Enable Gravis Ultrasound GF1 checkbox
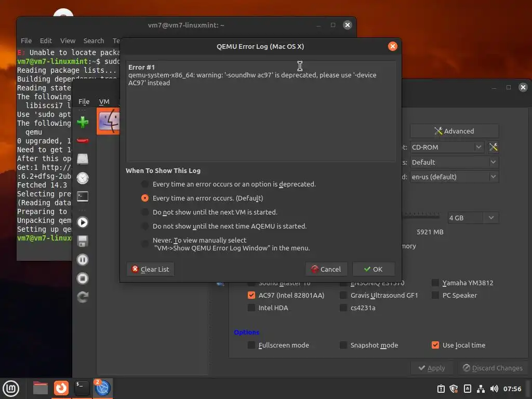 (x=343, y=296)
